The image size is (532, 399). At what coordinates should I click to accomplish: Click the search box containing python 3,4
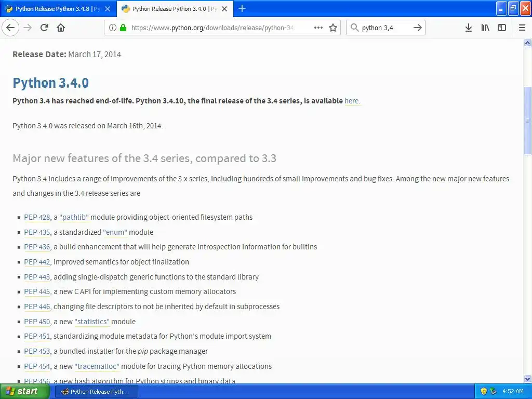point(385,28)
